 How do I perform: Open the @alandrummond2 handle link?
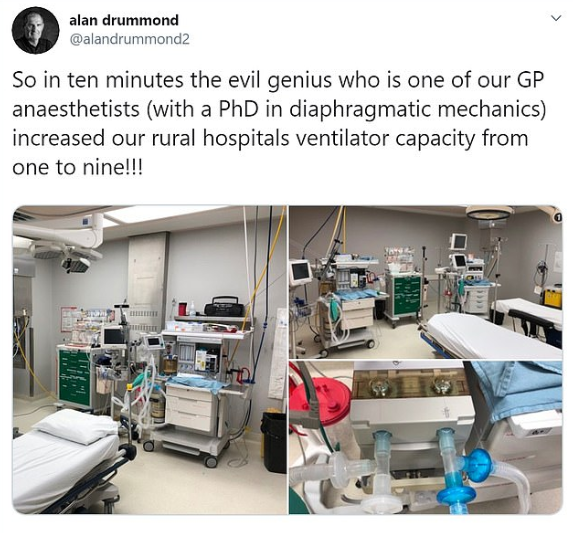[129, 39]
